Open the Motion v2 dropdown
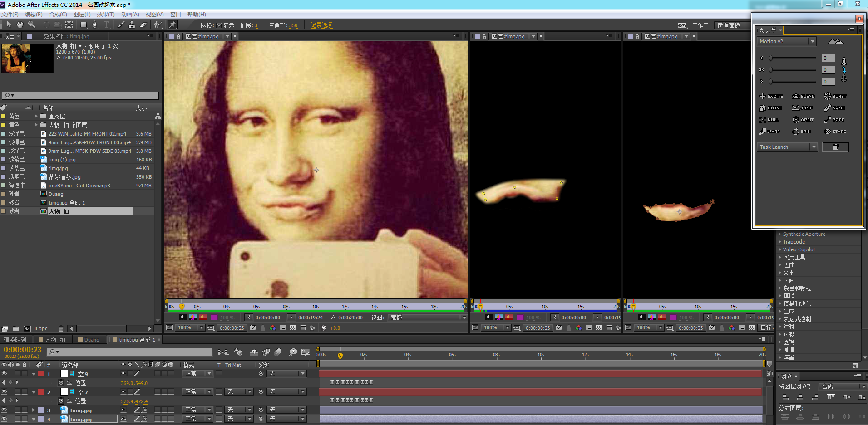Screen dimensions: 868x425 787,41
